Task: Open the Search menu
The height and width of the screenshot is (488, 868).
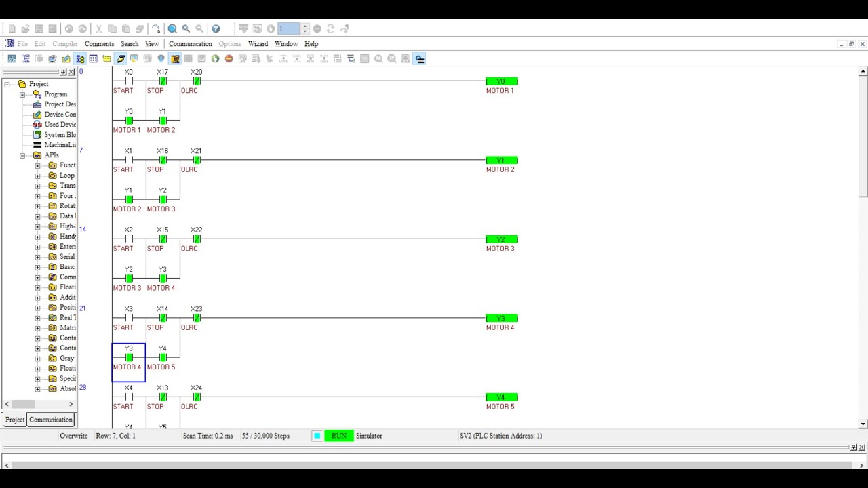Action: point(130,43)
